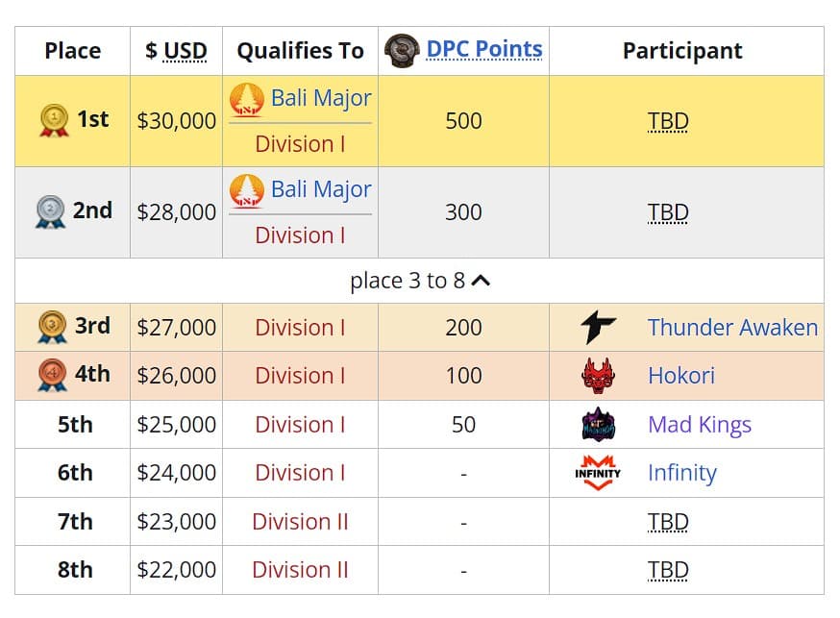Click Division II link in 7th place row
The height and width of the screenshot is (618, 840).
tap(300, 522)
